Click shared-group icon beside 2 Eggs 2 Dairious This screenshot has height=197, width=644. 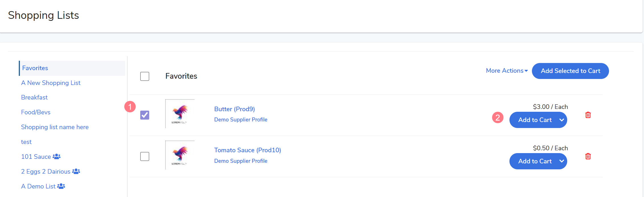[x=76, y=171]
